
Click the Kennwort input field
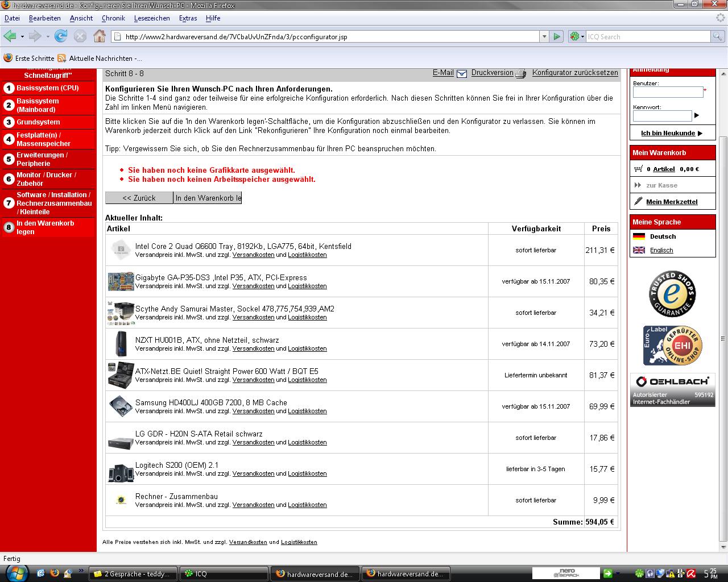662,116
